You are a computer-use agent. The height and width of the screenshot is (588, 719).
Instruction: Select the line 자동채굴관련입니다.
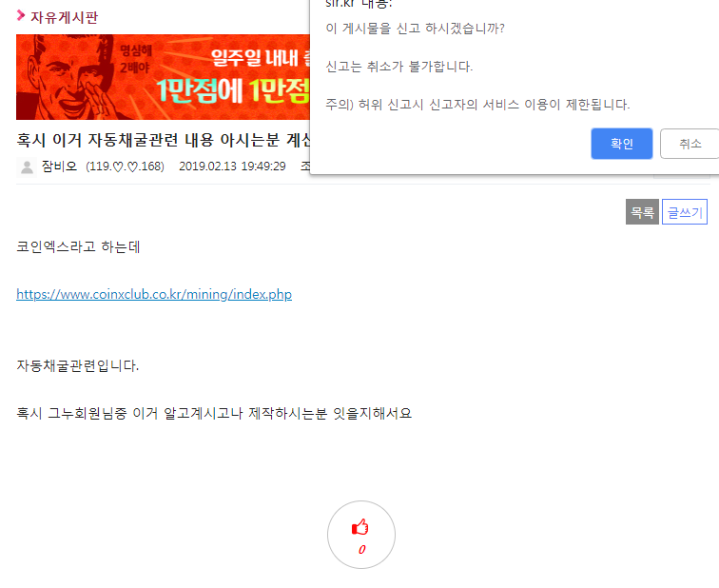click(77, 365)
